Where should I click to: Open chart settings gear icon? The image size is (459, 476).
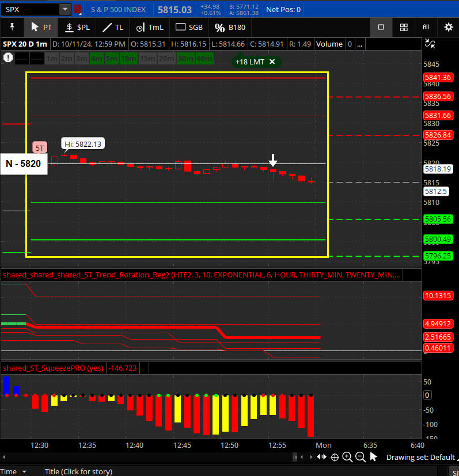pyautogui.click(x=449, y=27)
